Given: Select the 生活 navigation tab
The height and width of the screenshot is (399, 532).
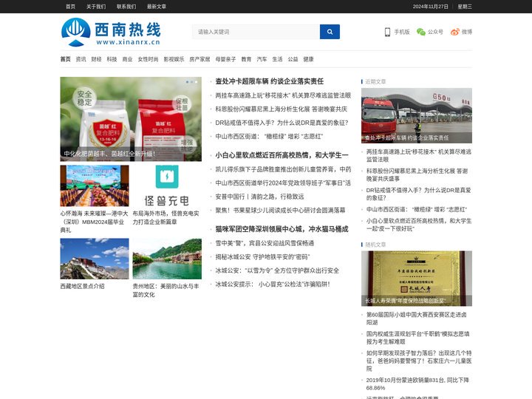Looking at the screenshot, I should coord(277,59).
